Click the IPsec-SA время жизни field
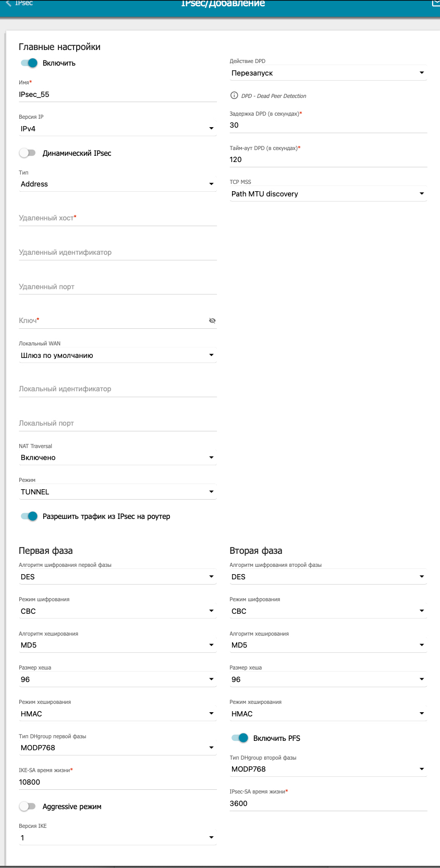Screen dimensions: 440x868 coord(328,803)
